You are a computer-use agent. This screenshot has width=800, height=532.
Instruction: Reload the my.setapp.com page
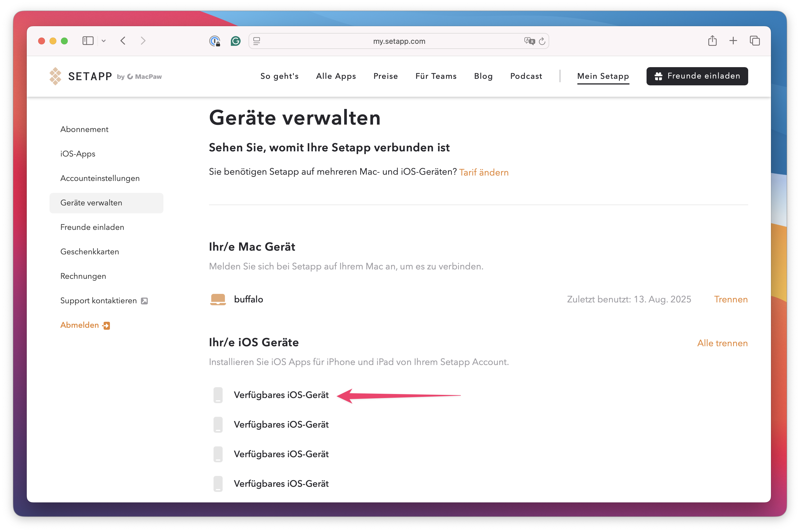[542, 41]
